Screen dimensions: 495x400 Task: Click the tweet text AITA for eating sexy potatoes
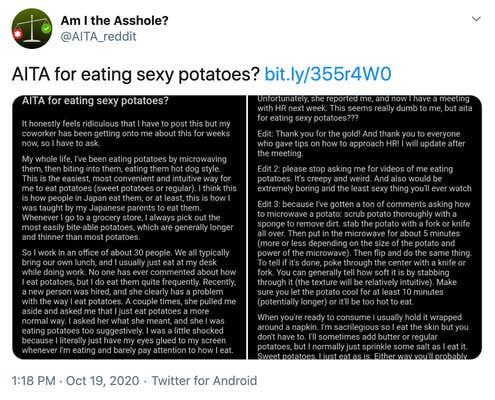[135, 74]
